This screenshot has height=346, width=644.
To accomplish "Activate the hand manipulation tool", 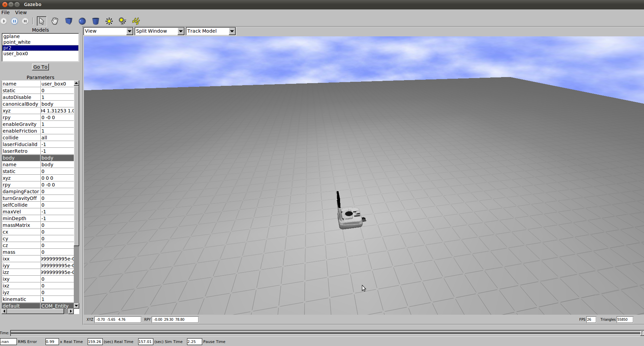I will 55,21.
